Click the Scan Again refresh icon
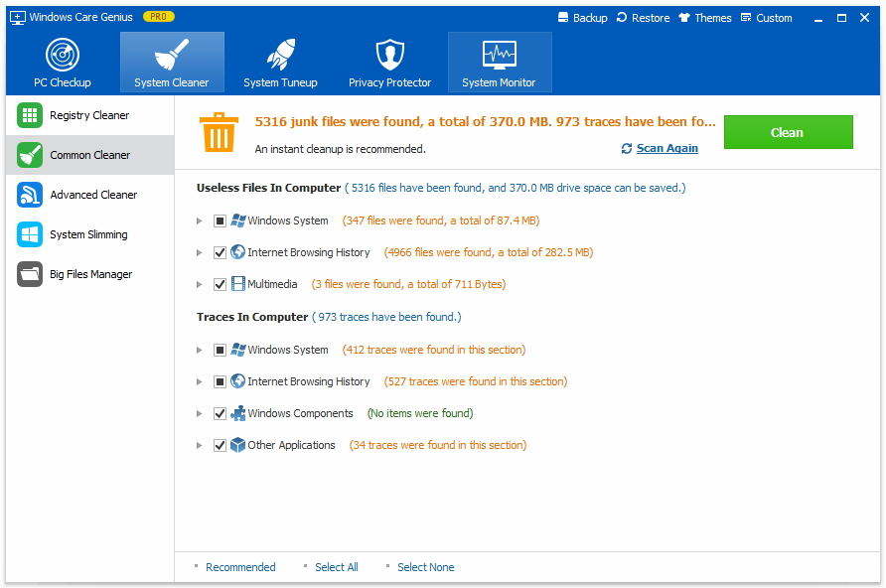This screenshot has height=588, width=886. 626,149
